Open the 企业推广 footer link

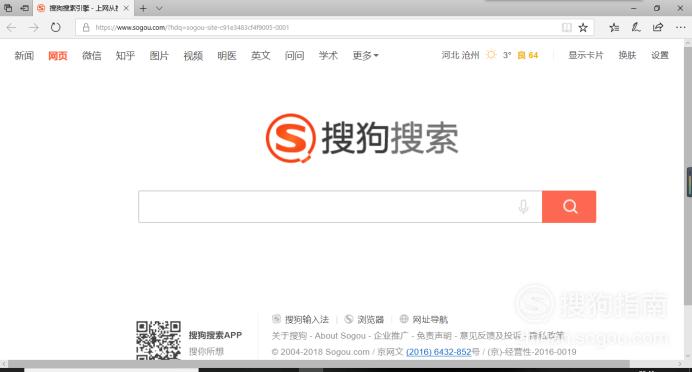click(391, 336)
